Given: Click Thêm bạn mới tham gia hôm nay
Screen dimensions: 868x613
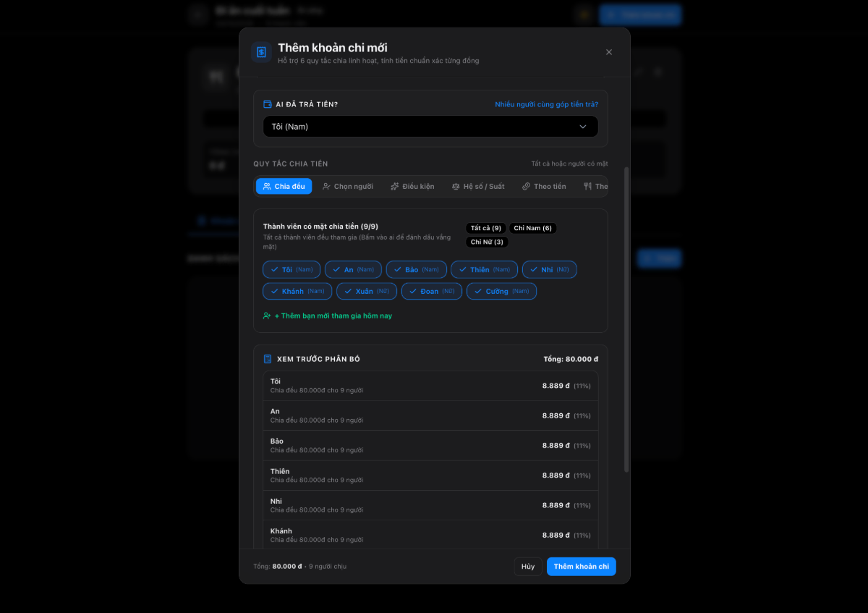Looking at the screenshot, I should coord(328,316).
